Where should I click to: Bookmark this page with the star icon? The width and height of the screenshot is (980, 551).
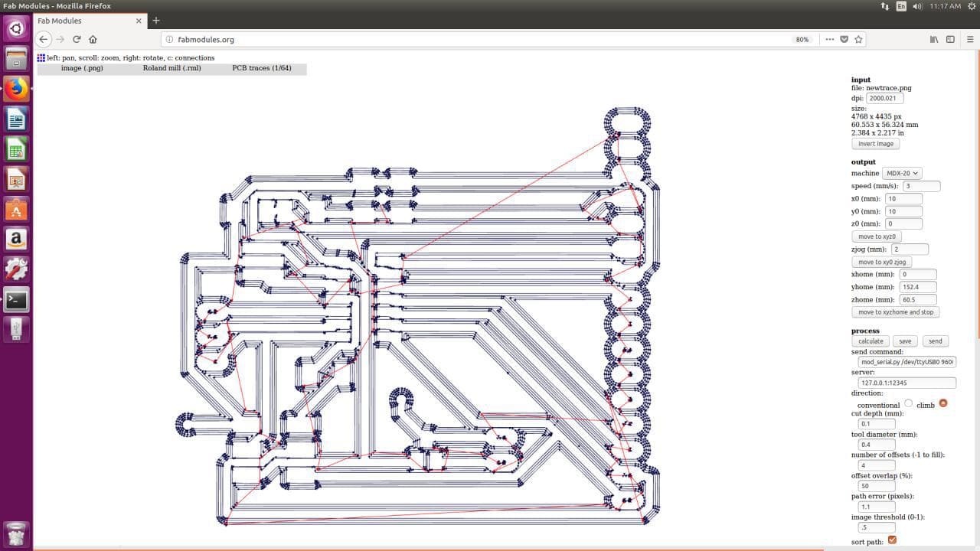point(859,39)
